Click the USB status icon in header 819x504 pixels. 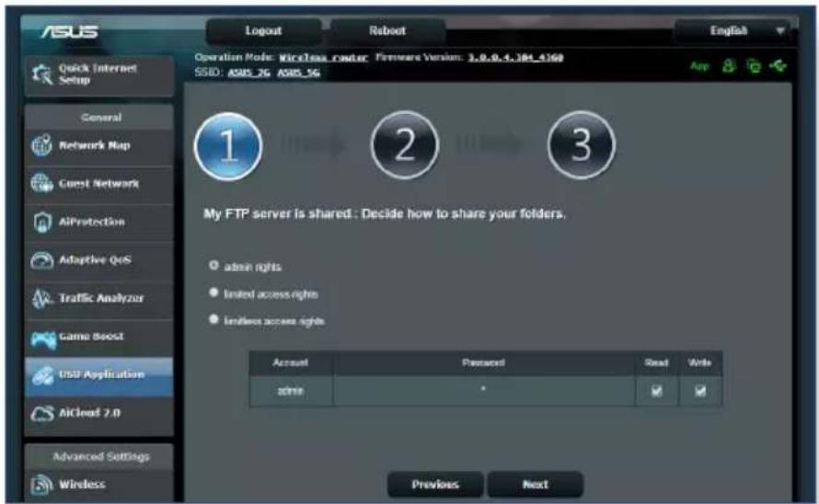778,66
